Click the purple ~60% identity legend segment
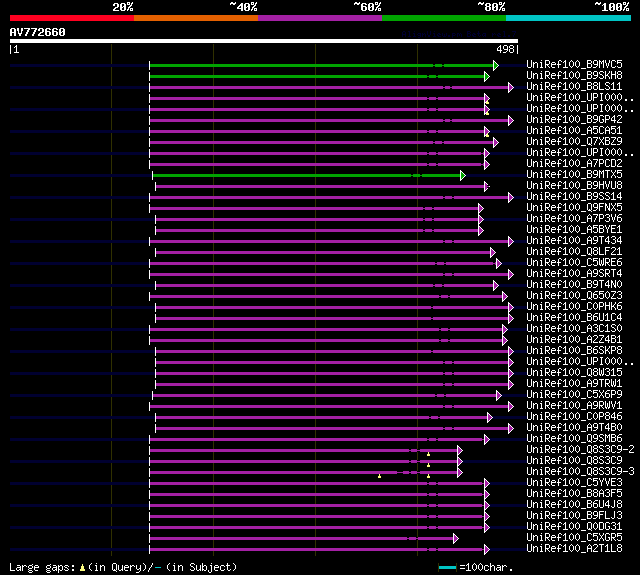 click(x=320, y=18)
